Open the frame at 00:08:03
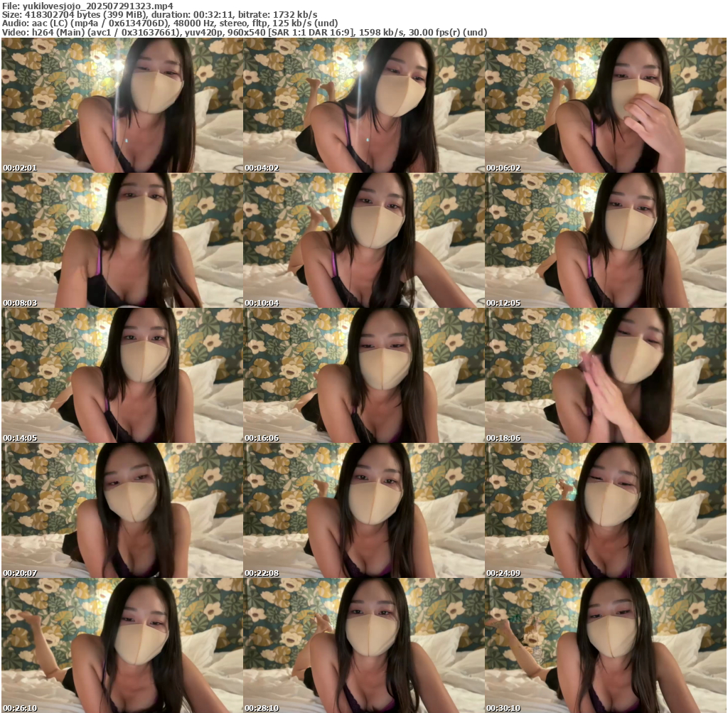This screenshot has width=728, height=713. click(122, 240)
